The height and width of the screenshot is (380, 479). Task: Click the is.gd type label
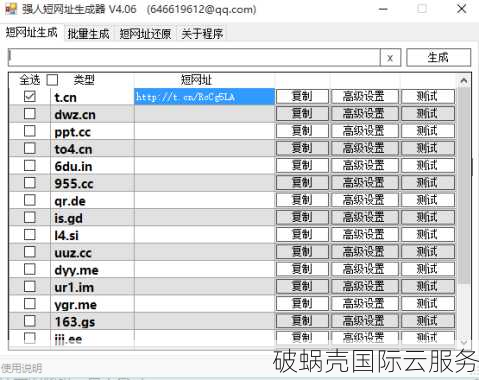[68, 219]
